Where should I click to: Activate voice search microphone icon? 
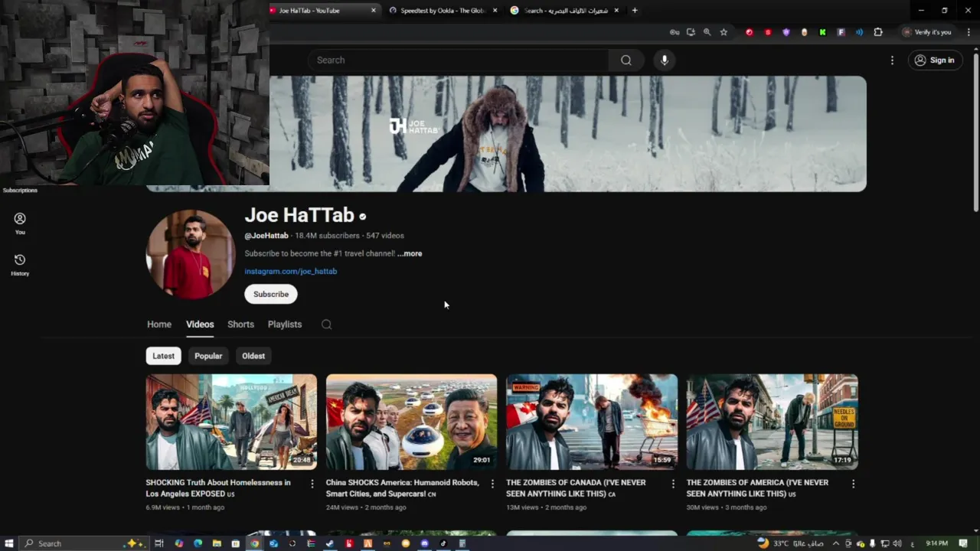click(x=664, y=60)
